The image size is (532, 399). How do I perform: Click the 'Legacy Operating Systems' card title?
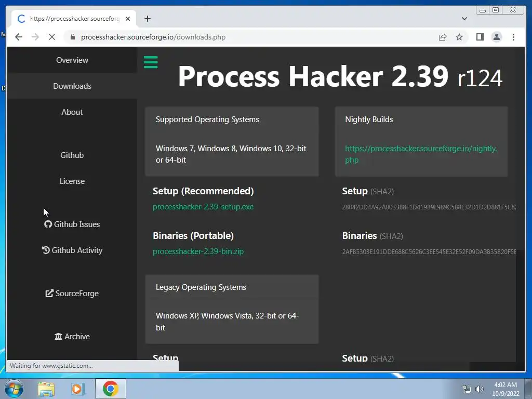click(x=201, y=287)
